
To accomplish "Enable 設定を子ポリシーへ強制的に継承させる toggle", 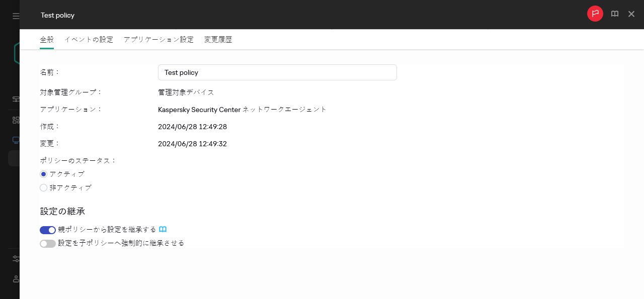I will [x=48, y=243].
